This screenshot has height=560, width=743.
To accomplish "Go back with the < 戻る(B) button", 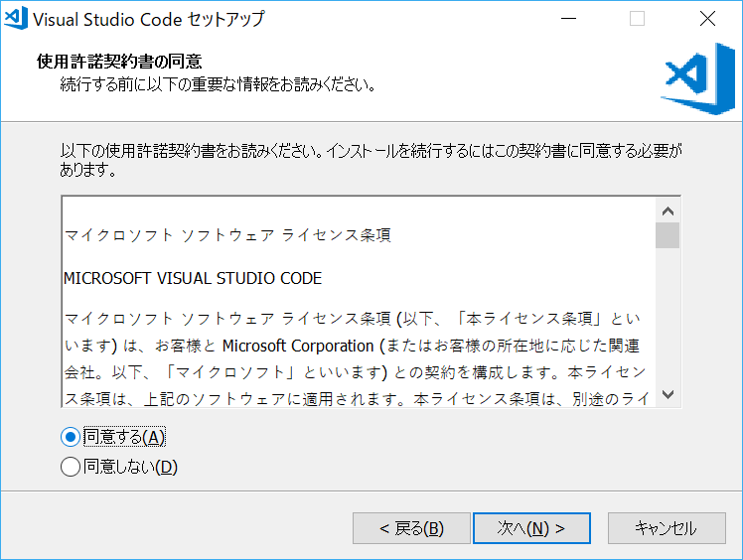I will click(411, 528).
